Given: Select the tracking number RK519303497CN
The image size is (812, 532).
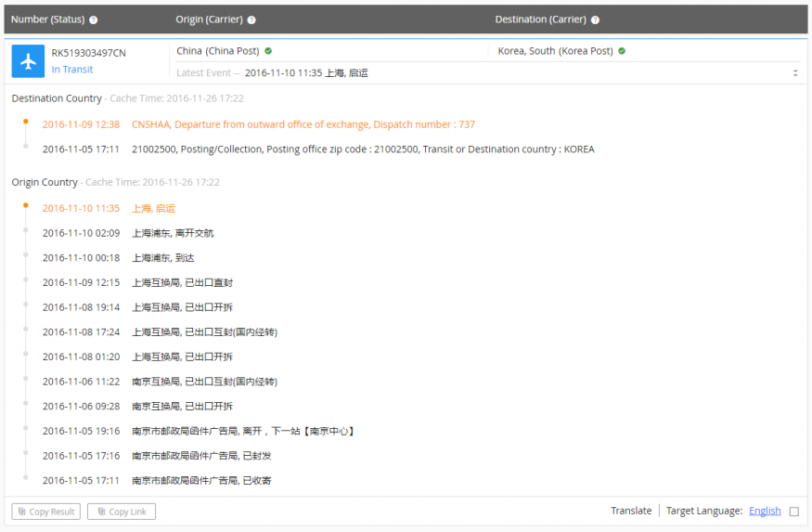Looking at the screenshot, I should click(x=88, y=53).
